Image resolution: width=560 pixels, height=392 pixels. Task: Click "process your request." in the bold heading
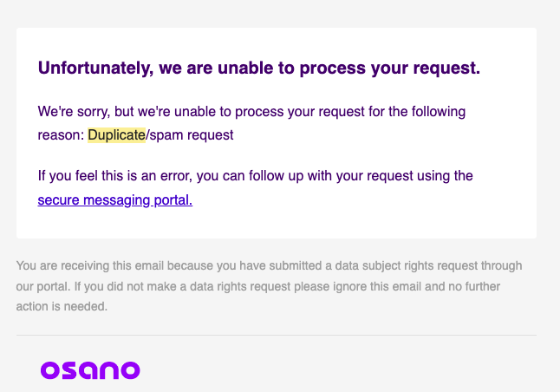click(407, 68)
